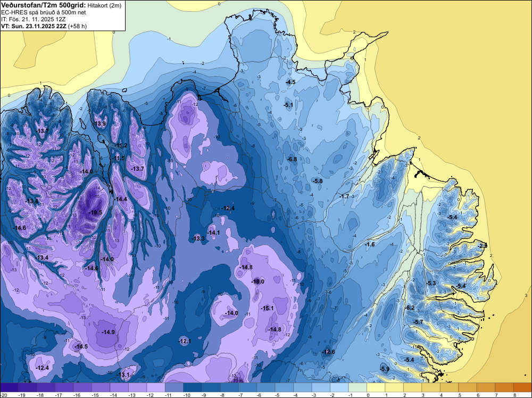Click the legend label '-17'
The height and width of the screenshot is (398, 532).
click(x=60, y=395)
